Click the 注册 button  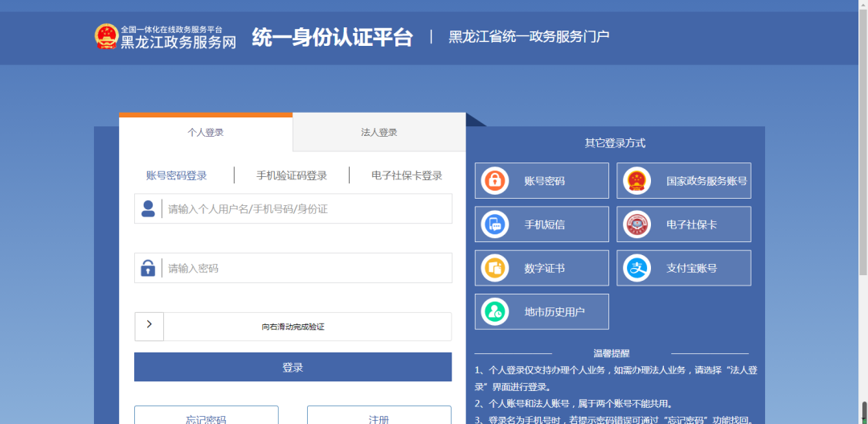(379, 415)
